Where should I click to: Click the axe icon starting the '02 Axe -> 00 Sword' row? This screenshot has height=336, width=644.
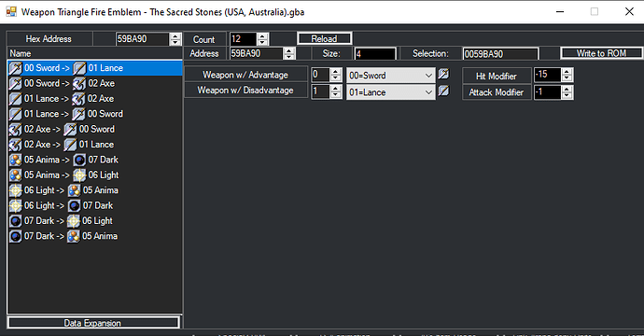(x=15, y=130)
